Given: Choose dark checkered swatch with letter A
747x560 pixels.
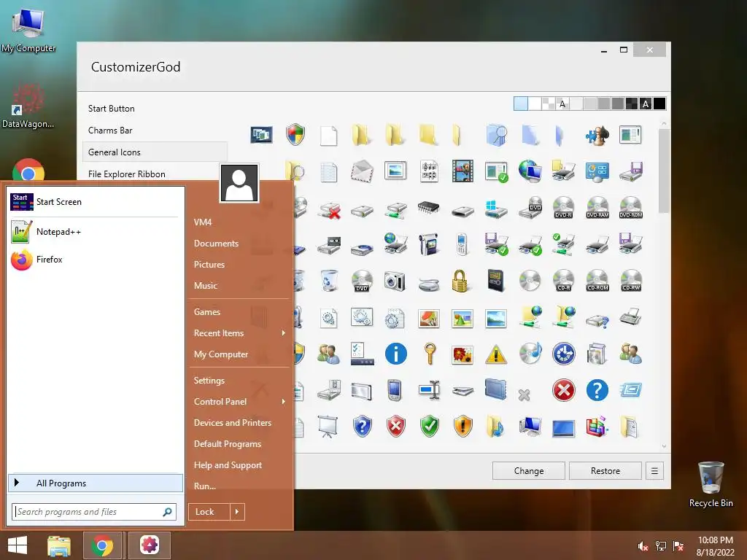Looking at the screenshot, I should [x=646, y=104].
